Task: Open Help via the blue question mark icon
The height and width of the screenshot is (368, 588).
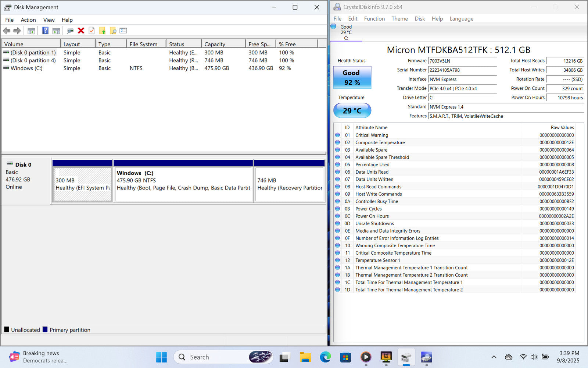Action: (x=45, y=31)
